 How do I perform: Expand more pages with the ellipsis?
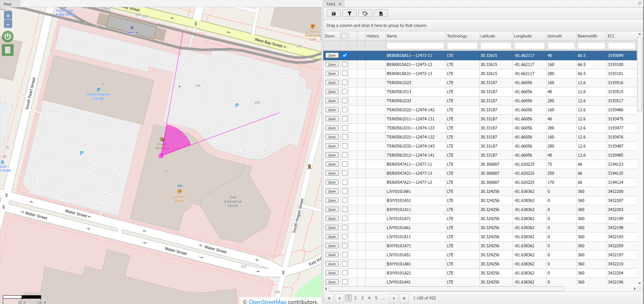pyautogui.click(x=384, y=298)
